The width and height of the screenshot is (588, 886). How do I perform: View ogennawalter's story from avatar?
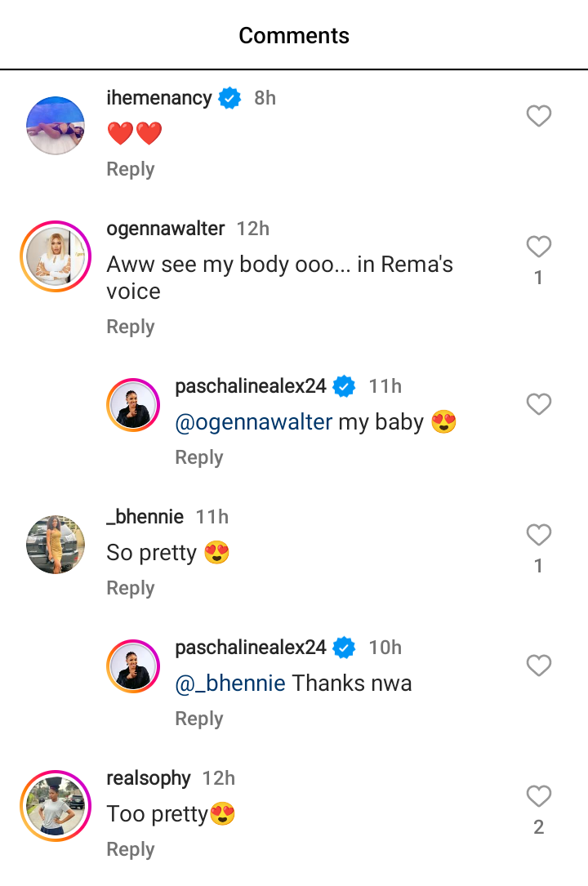click(56, 256)
